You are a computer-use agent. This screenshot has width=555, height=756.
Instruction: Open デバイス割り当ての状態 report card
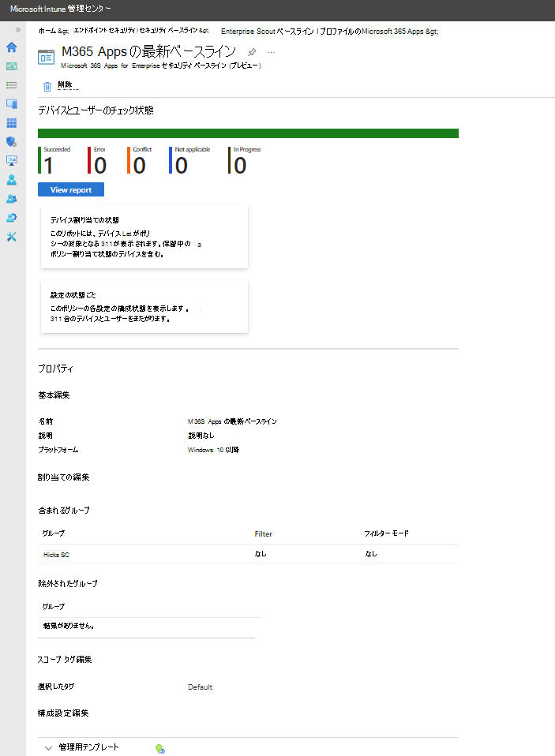click(x=144, y=237)
